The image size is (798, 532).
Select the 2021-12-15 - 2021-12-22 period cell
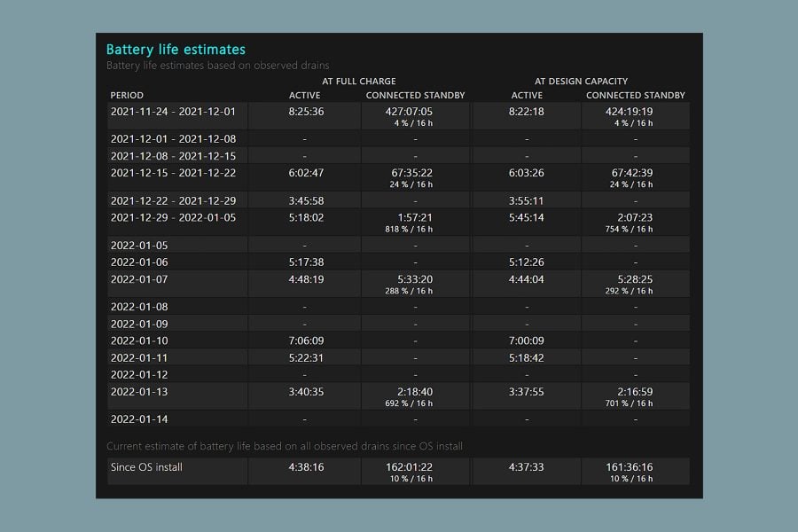click(x=173, y=173)
